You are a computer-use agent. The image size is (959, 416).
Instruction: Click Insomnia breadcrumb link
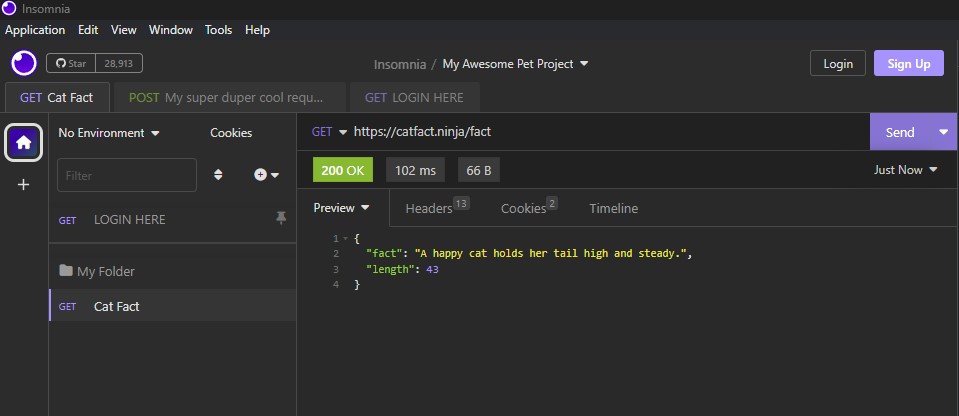[x=399, y=64]
